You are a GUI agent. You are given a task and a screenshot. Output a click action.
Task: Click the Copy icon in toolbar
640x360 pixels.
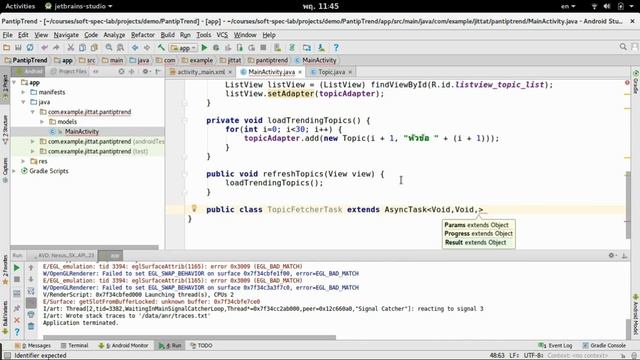pyautogui.click(x=82, y=48)
